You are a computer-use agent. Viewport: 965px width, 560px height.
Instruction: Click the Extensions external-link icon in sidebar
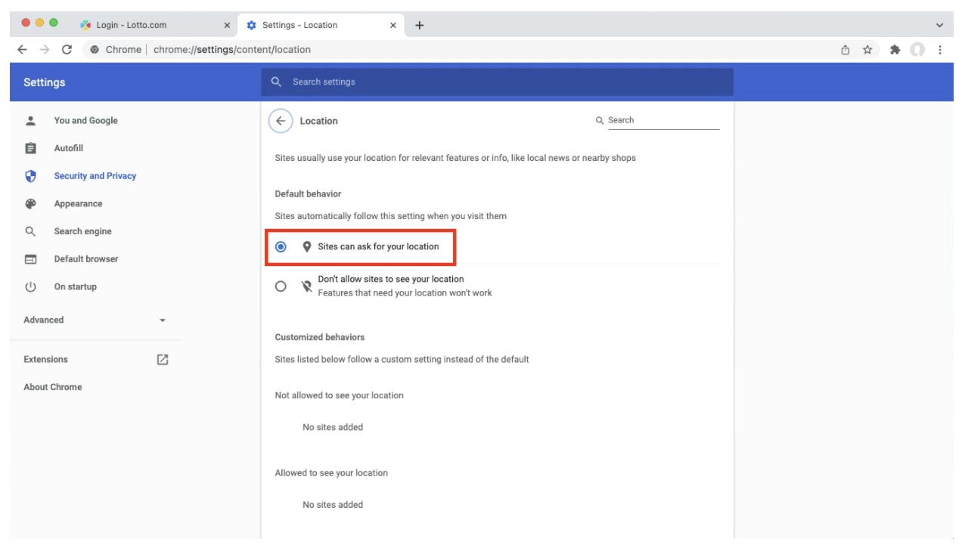pyautogui.click(x=162, y=360)
